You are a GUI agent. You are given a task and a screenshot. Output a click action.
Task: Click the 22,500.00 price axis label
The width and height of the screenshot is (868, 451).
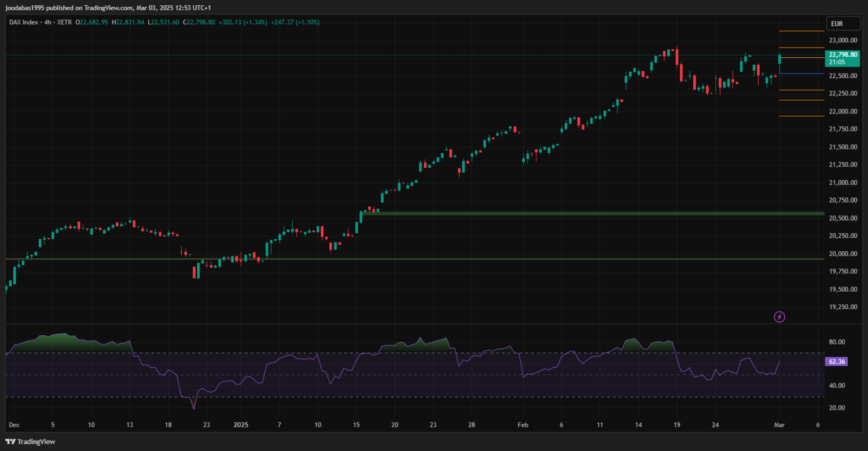pos(843,76)
